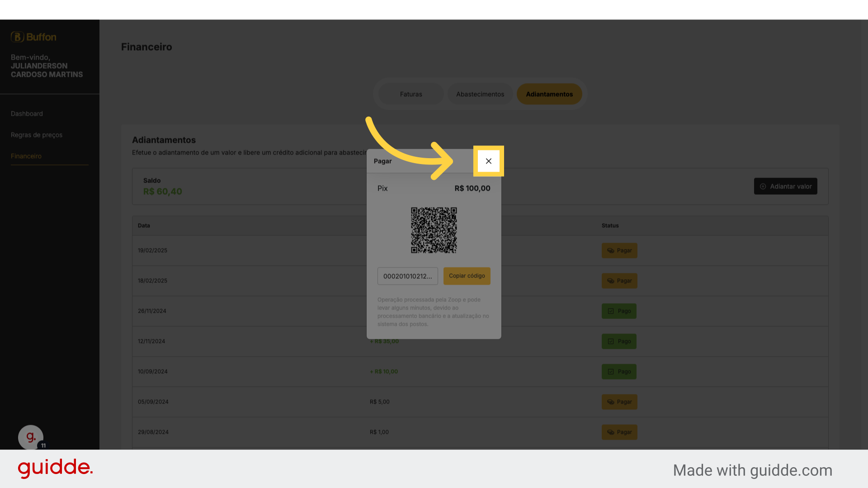
Task: Click the value R$ 1,00
Action: tap(379, 432)
